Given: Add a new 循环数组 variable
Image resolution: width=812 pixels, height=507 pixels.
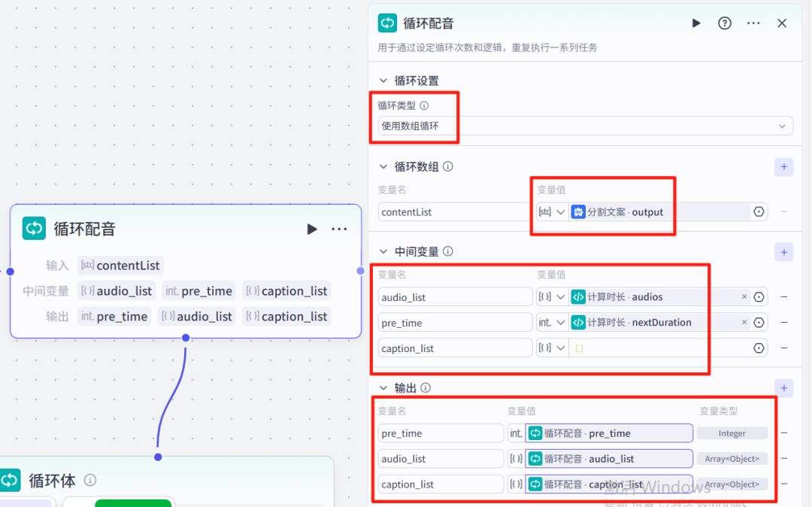Looking at the screenshot, I should pyautogui.click(x=784, y=167).
